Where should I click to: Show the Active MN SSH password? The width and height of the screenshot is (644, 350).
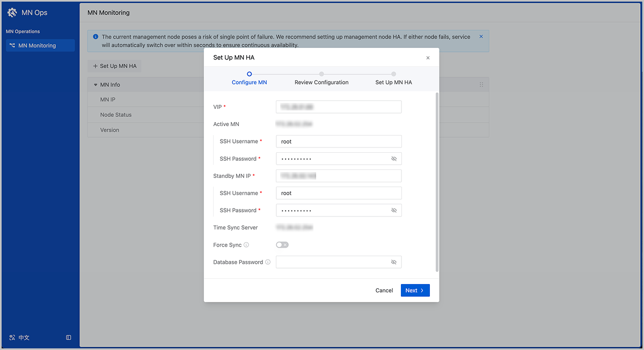click(x=394, y=159)
